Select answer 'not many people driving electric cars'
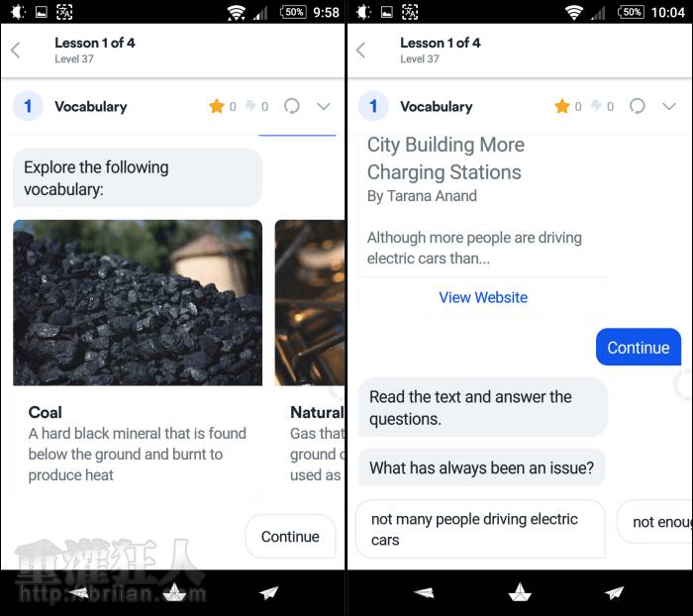693x616 pixels. tap(480, 529)
